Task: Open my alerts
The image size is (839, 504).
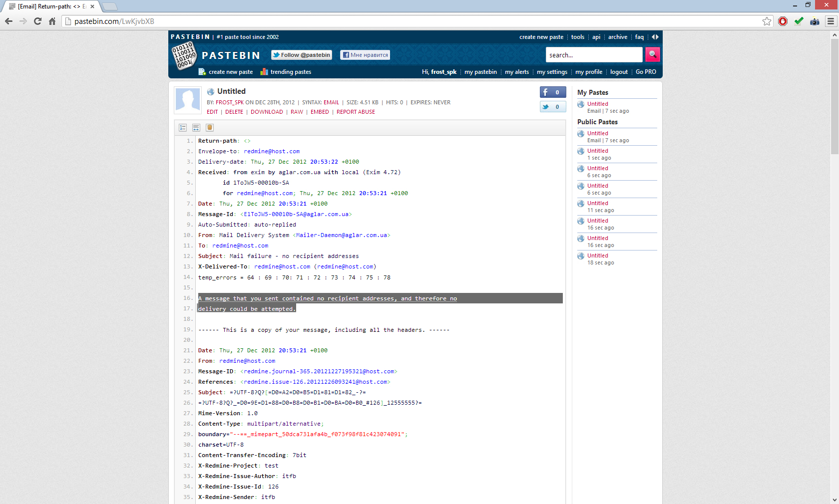Action: [x=517, y=72]
